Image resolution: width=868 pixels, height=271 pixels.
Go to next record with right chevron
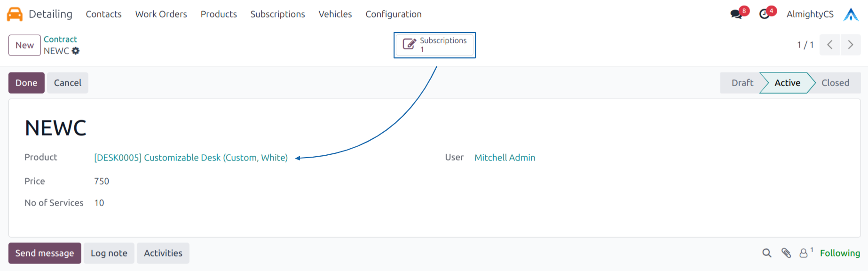click(851, 45)
